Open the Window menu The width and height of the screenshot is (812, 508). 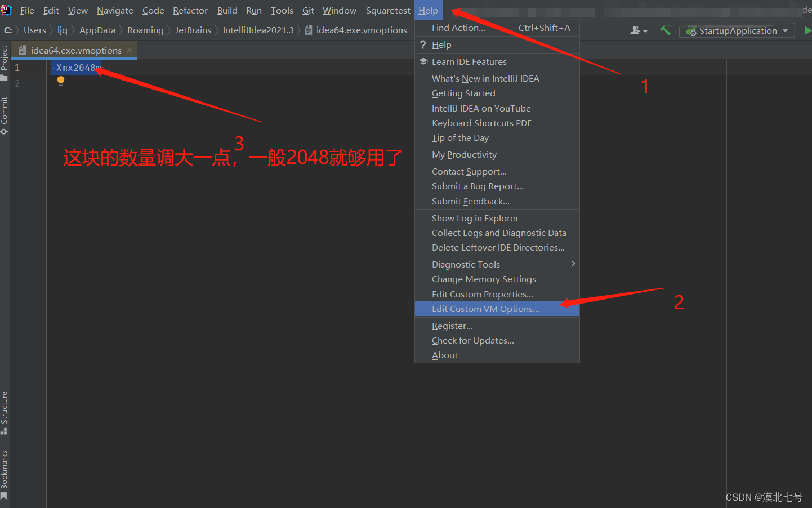coord(339,10)
